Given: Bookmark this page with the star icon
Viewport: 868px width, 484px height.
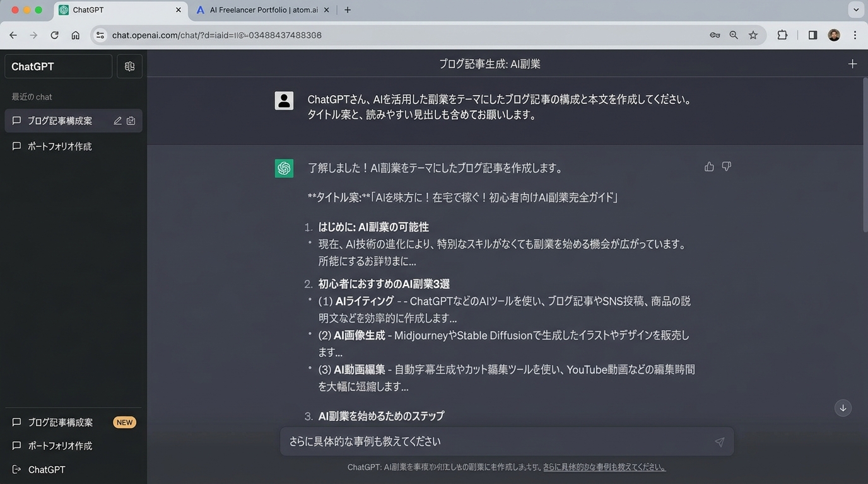Looking at the screenshot, I should point(753,35).
